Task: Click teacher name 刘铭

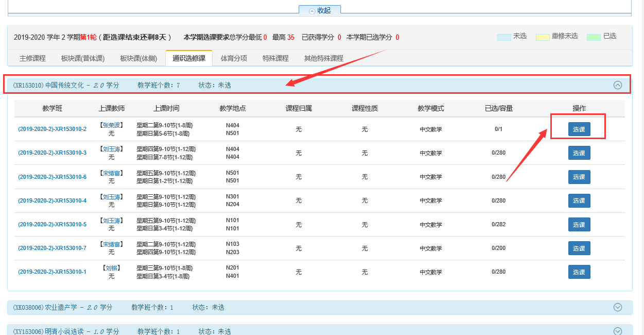Action: coord(112,268)
